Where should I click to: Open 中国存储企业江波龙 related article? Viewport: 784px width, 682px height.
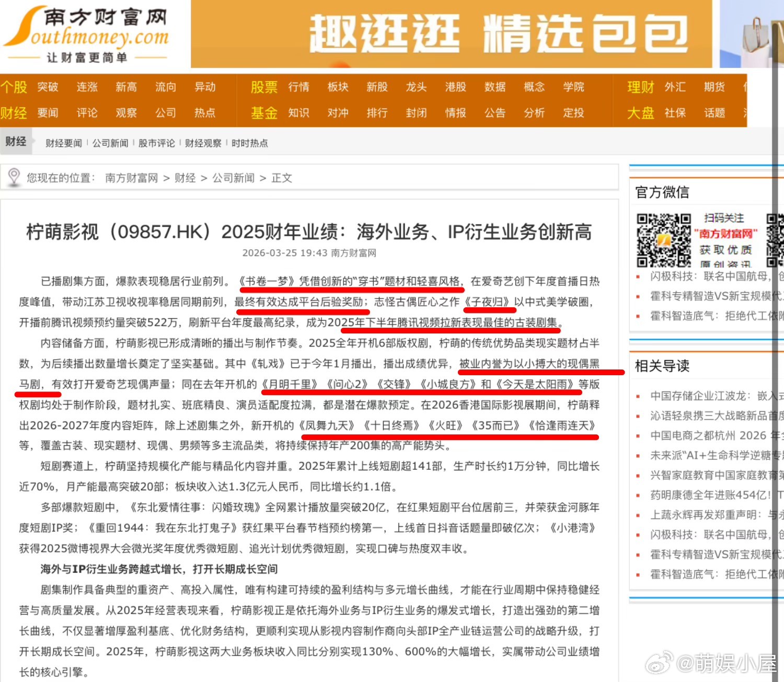717,396
